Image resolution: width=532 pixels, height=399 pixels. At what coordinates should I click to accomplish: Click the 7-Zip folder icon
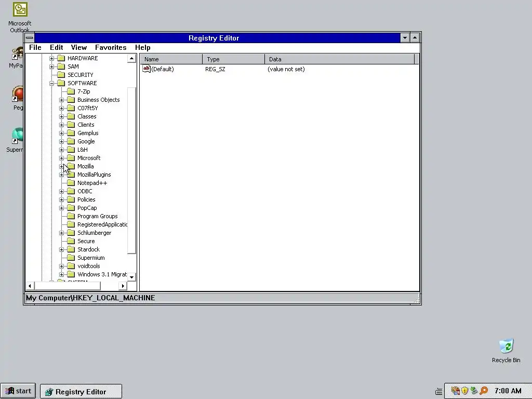(x=71, y=91)
